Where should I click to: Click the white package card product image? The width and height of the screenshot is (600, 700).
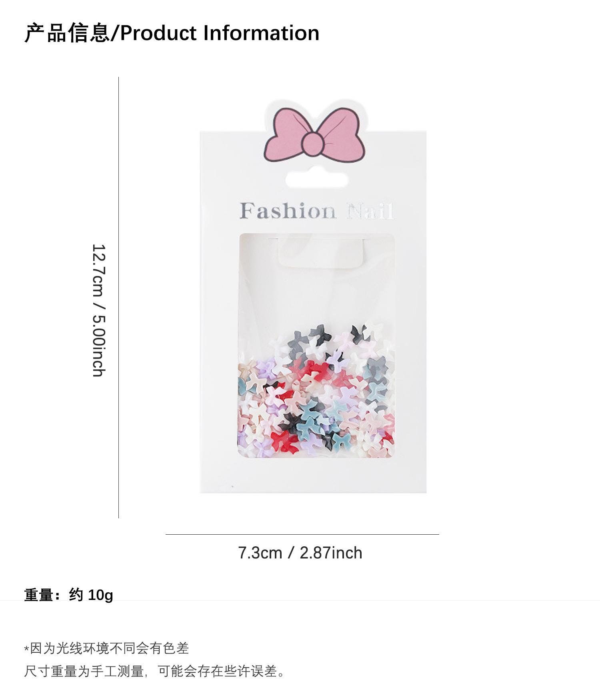tap(313, 297)
